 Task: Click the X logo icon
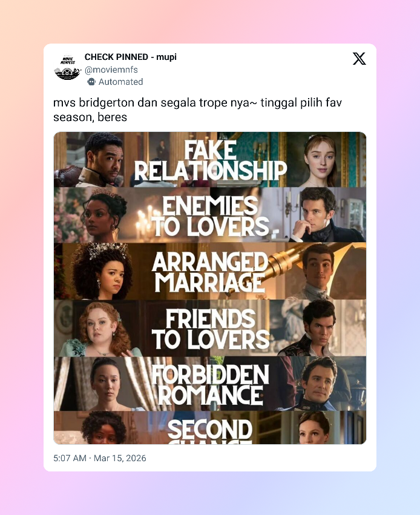[359, 59]
